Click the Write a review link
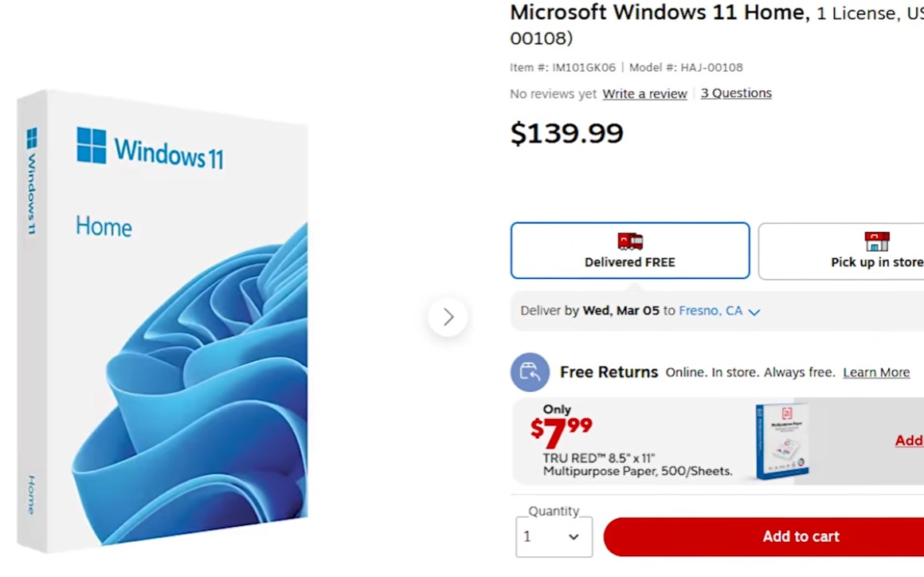924x577 pixels. coord(644,94)
